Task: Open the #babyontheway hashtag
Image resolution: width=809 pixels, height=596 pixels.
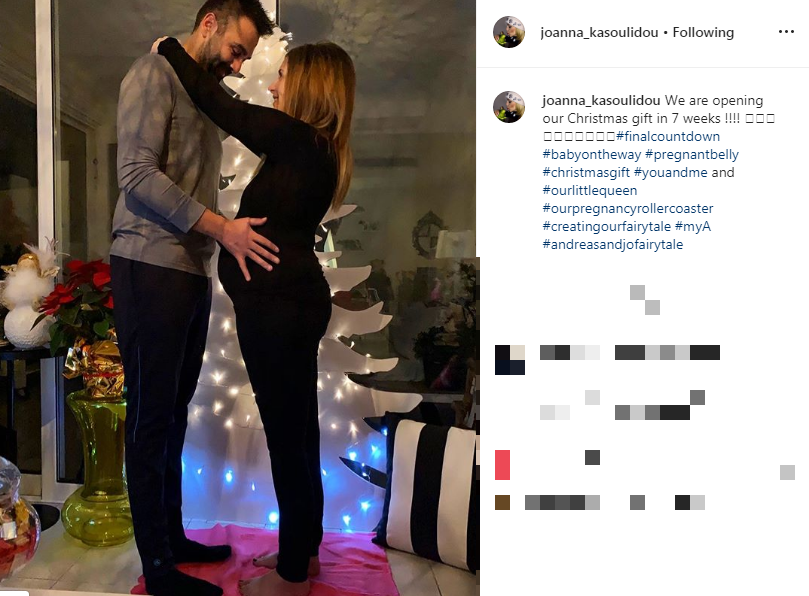Action: 591,154
